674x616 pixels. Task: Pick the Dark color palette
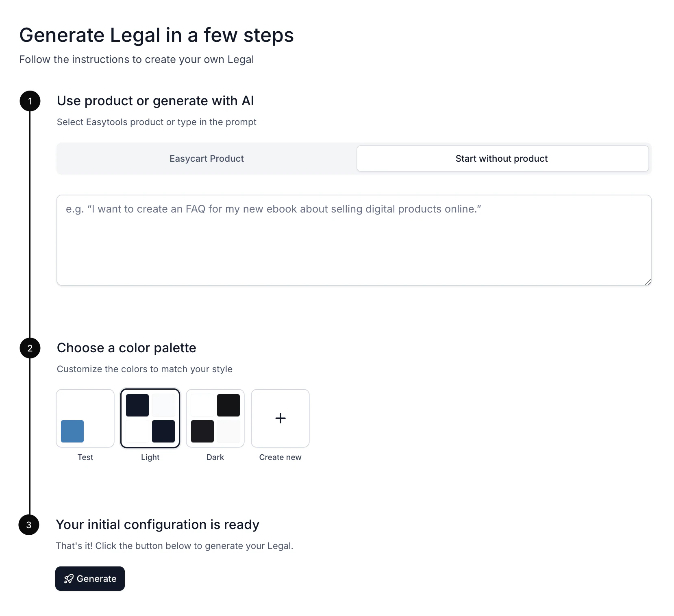(215, 418)
